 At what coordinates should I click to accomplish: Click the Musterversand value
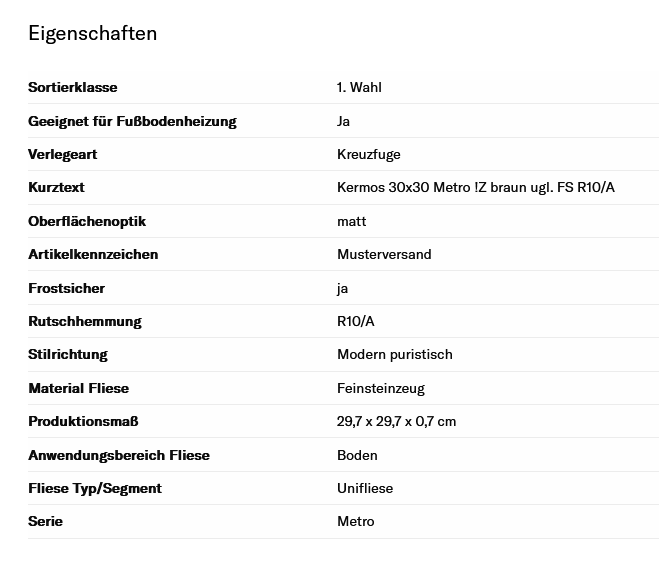384,254
